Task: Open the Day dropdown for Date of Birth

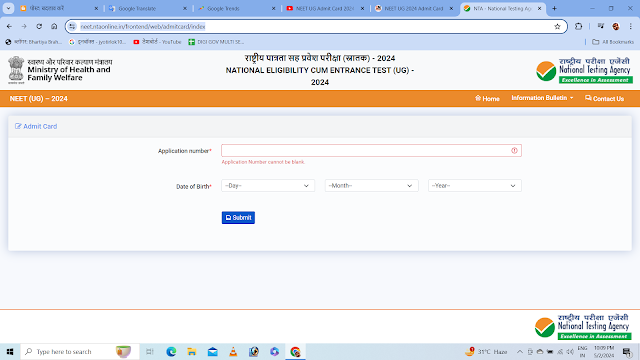Action: pos(268,186)
